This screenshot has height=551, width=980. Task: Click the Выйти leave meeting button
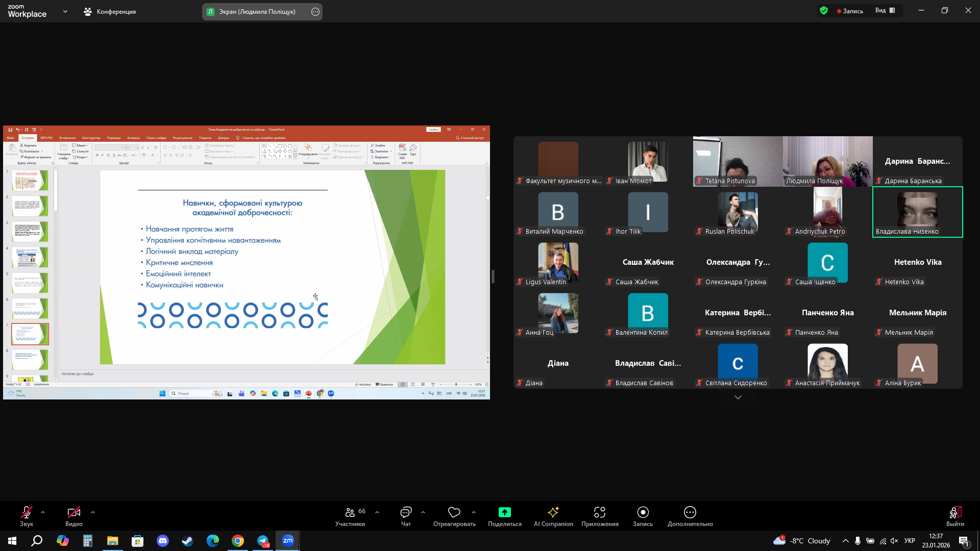pyautogui.click(x=955, y=516)
